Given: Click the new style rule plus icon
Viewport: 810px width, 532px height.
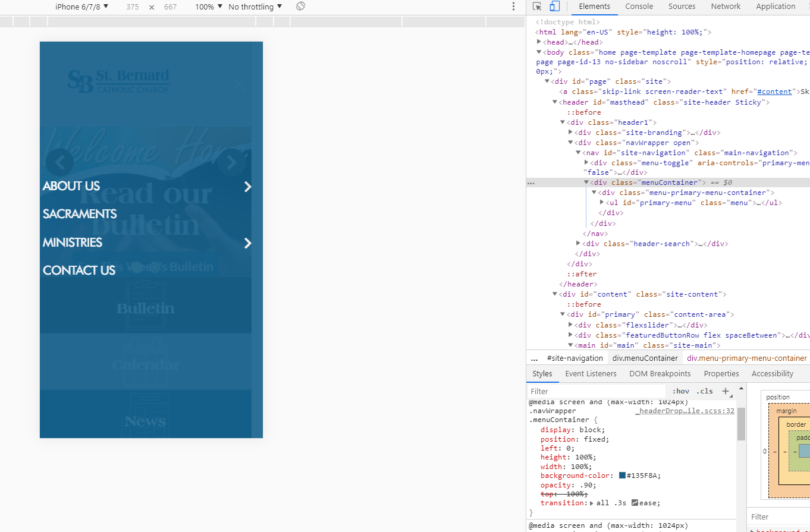Looking at the screenshot, I should pyautogui.click(x=725, y=391).
